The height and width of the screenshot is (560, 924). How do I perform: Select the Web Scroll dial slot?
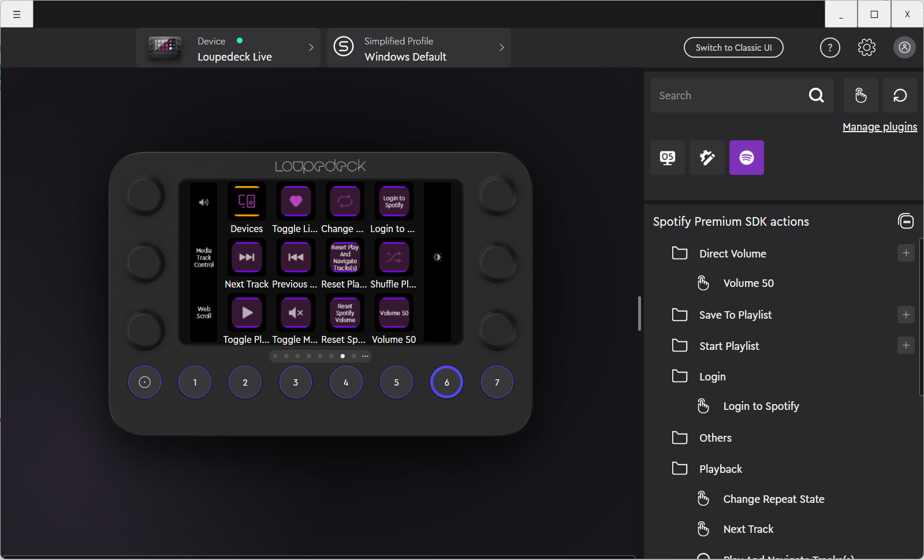pyautogui.click(x=204, y=312)
